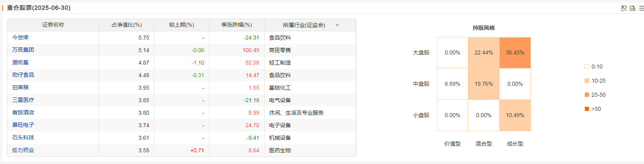Viewport: 644px width, 164px height.
Task: Click the 混合型 axis label
Action: click(484, 144)
